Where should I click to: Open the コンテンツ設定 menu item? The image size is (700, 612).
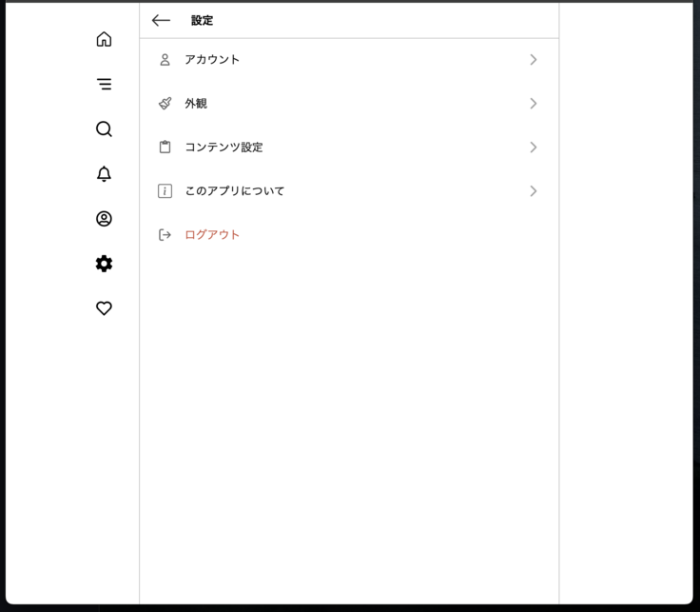click(x=224, y=147)
